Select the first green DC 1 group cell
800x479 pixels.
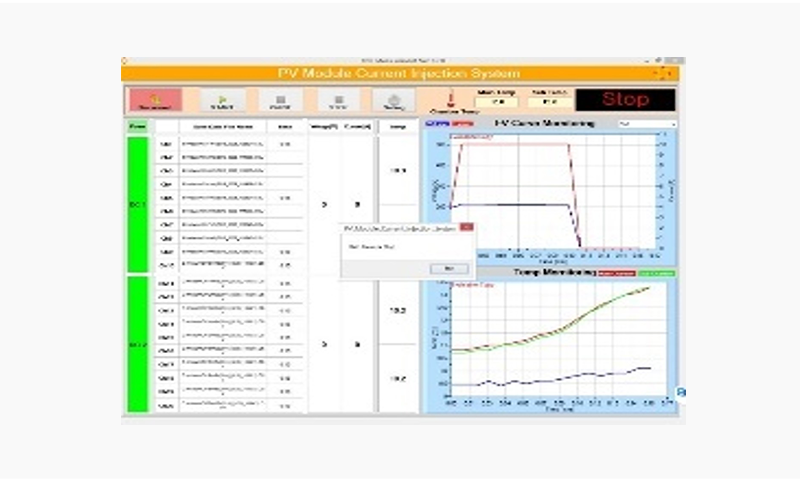coord(137,204)
